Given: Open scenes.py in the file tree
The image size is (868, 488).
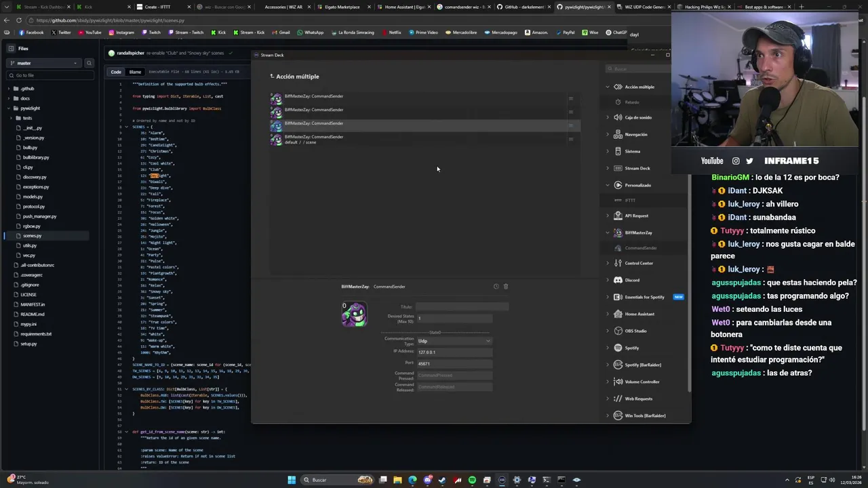Looking at the screenshot, I should click(32, 236).
